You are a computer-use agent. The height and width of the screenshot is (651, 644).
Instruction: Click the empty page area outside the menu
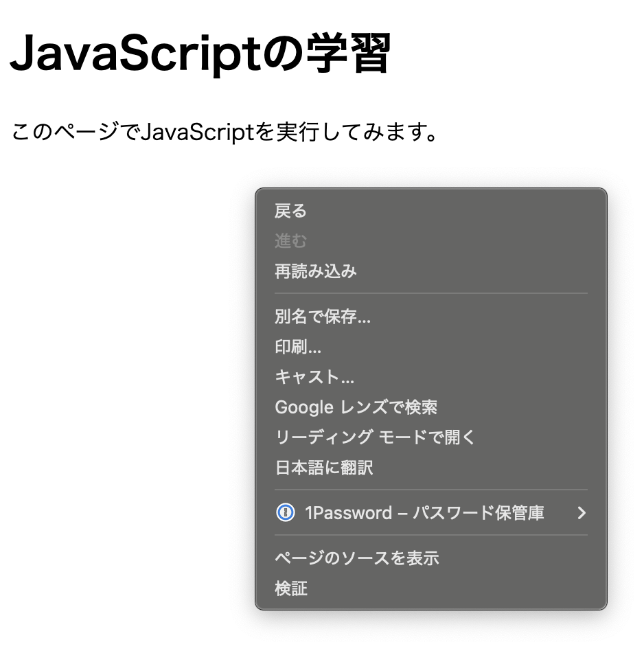tap(103, 343)
